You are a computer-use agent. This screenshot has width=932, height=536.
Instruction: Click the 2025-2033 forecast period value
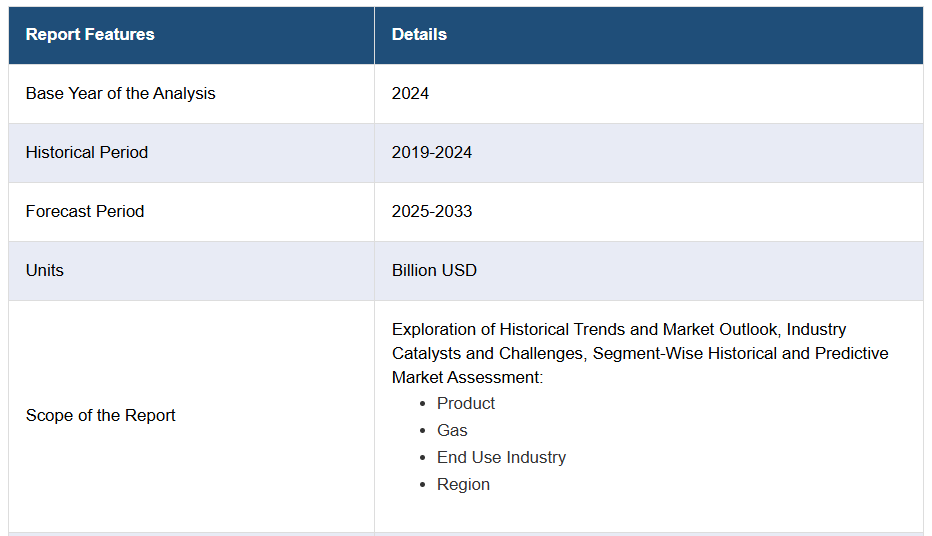[432, 211]
